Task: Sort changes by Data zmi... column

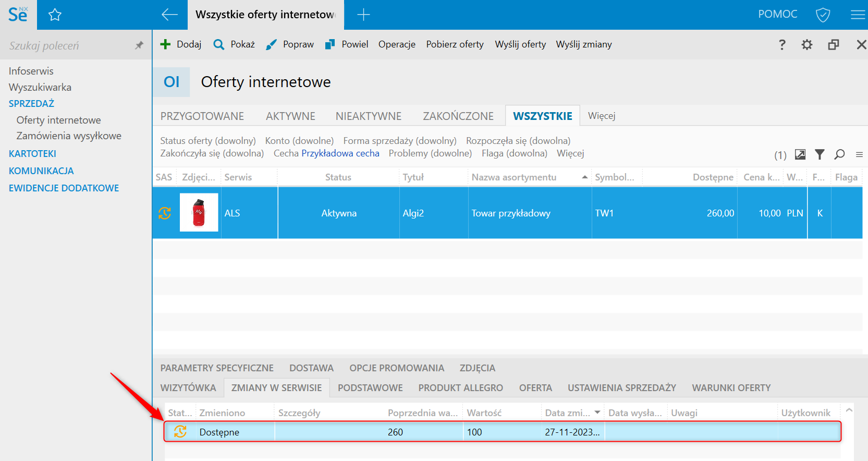Action: (x=572, y=413)
